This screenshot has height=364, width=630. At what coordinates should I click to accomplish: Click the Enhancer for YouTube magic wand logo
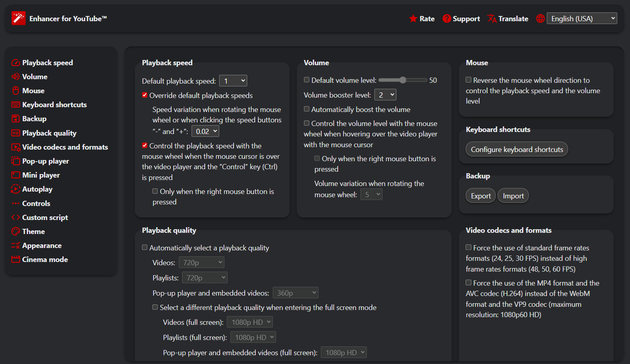(x=18, y=18)
